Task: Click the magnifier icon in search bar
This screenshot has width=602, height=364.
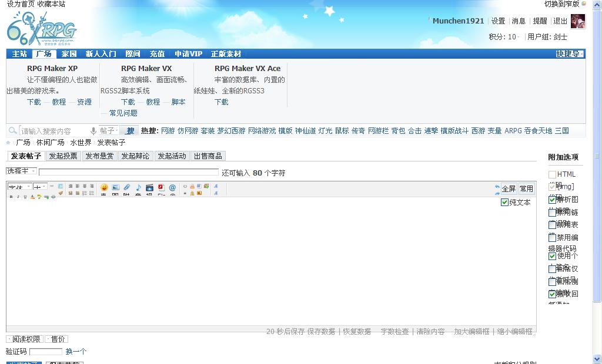Action: pos(13,131)
